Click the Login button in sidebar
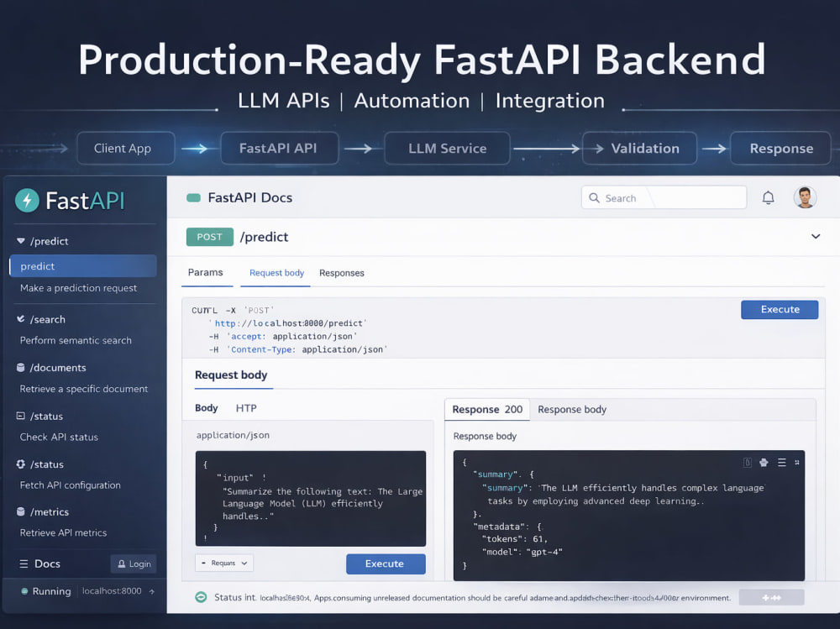The width and height of the screenshot is (840, 629). pyautogui.click(x=134, y=563)
